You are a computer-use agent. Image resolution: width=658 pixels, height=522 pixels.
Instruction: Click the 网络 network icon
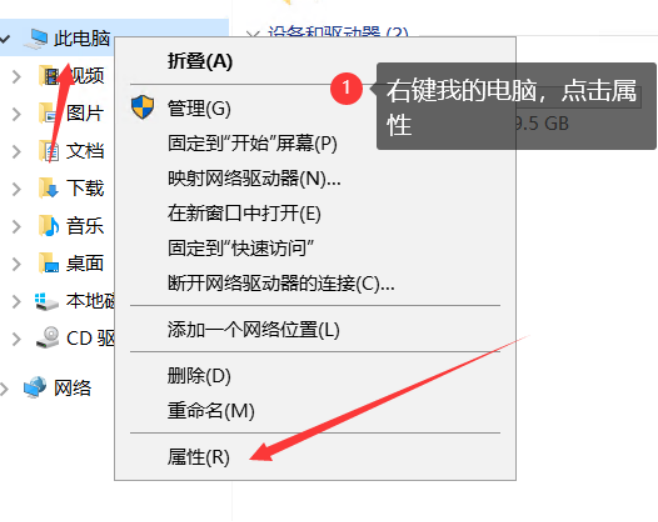pos(35,387)
